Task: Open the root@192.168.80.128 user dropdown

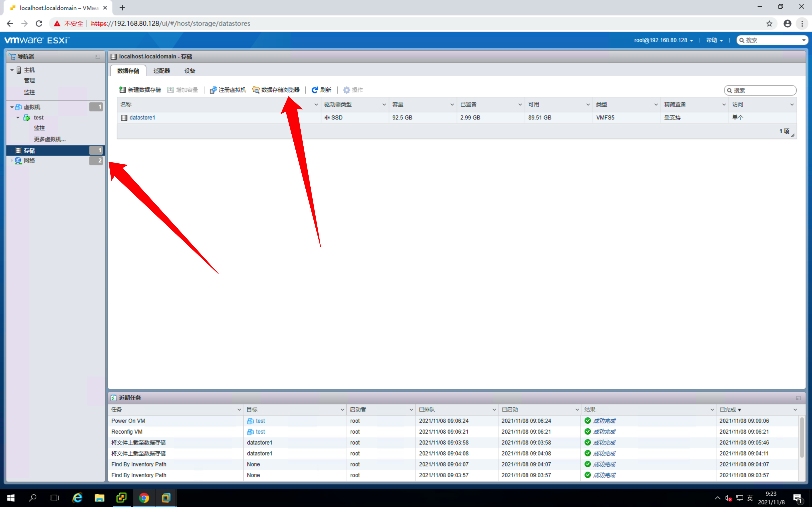Action: [x=663, y=40]
